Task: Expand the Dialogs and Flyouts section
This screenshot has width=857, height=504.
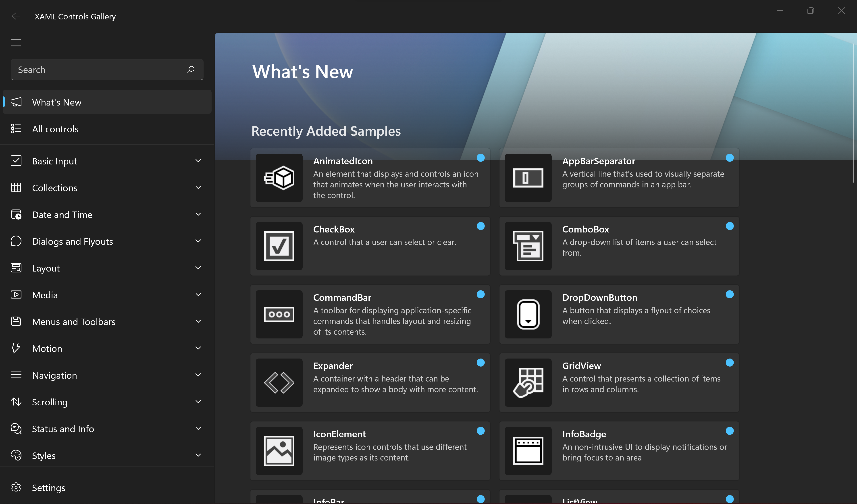Action: coord(198,241)
